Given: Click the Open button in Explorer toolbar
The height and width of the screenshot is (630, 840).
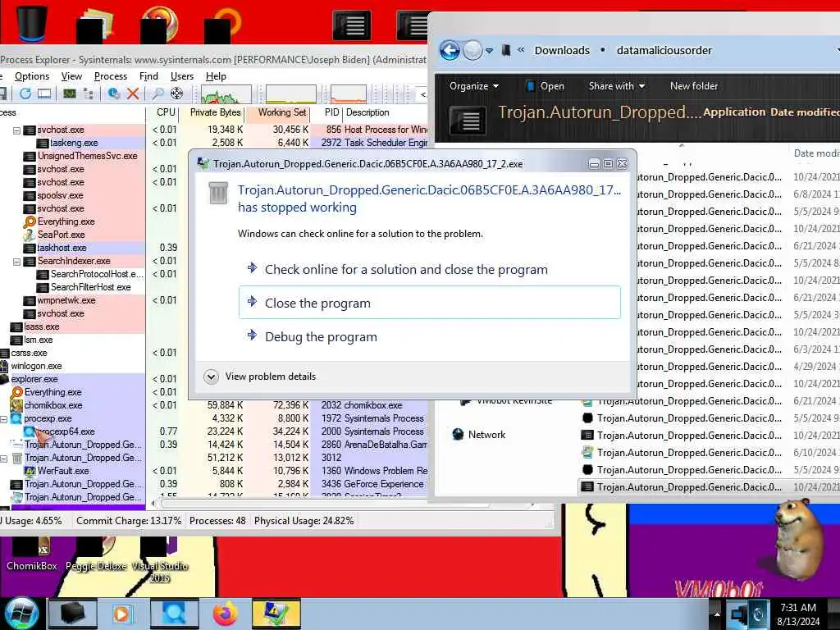Looking at the screenshot, I should click(545, 85).
